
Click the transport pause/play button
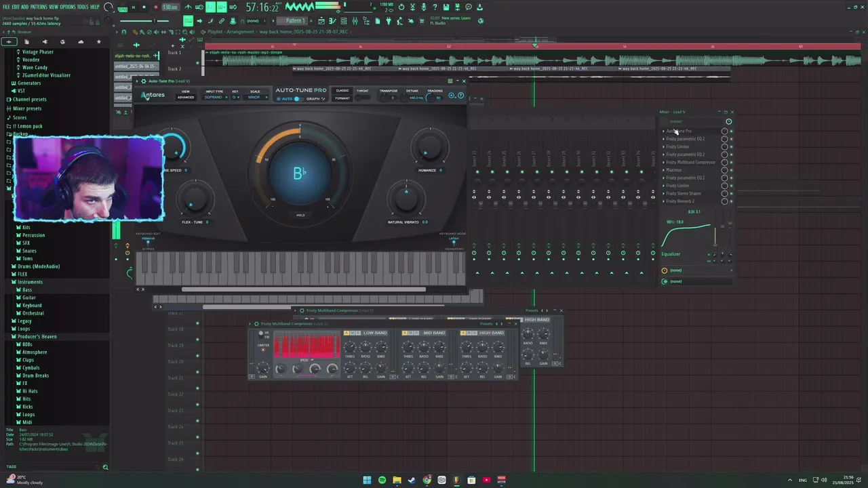134,7
